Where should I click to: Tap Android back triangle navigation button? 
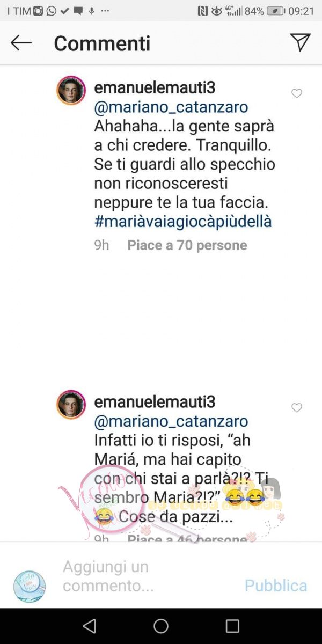point(90,626)
